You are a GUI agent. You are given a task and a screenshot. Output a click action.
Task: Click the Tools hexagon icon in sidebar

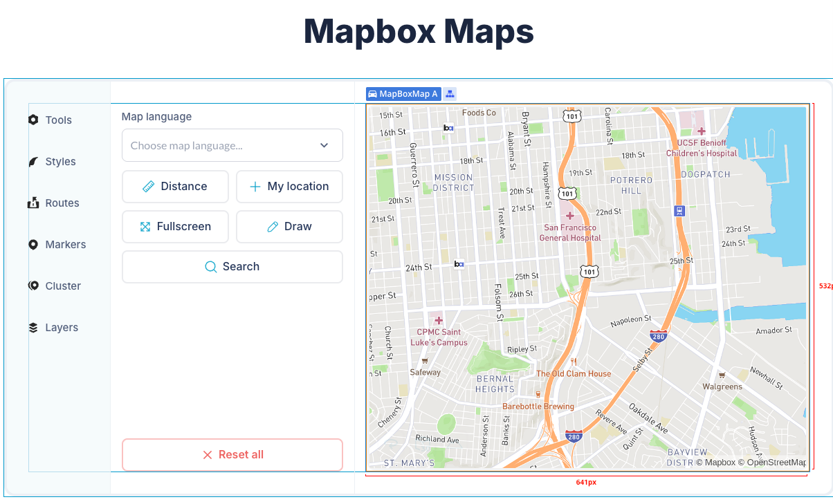click(x=33, y=120)
